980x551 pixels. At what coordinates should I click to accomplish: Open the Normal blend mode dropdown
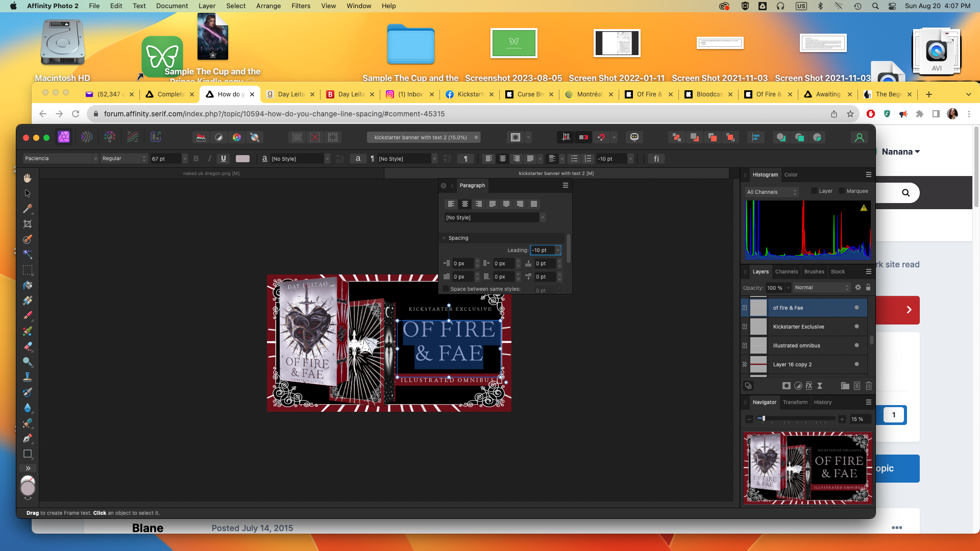tap(821, 288)
